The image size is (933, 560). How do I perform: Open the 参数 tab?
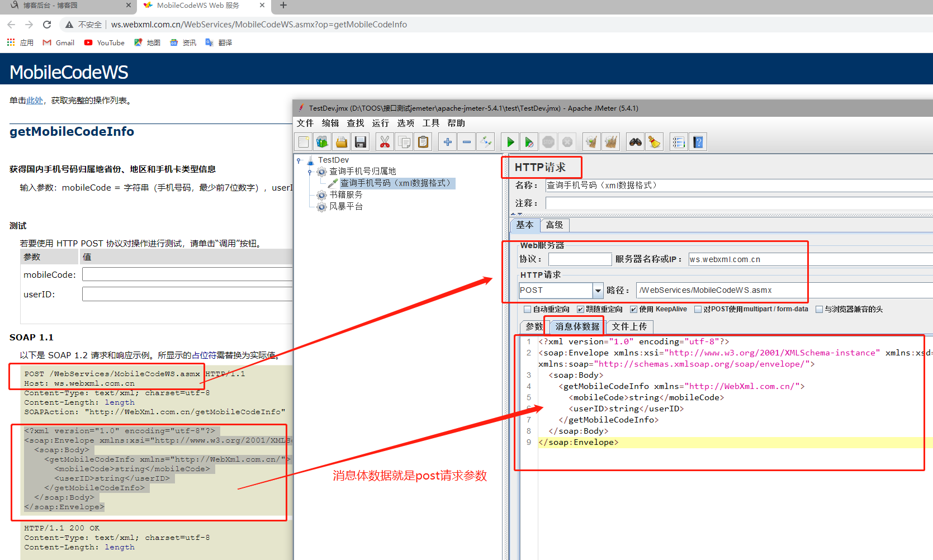534,327
